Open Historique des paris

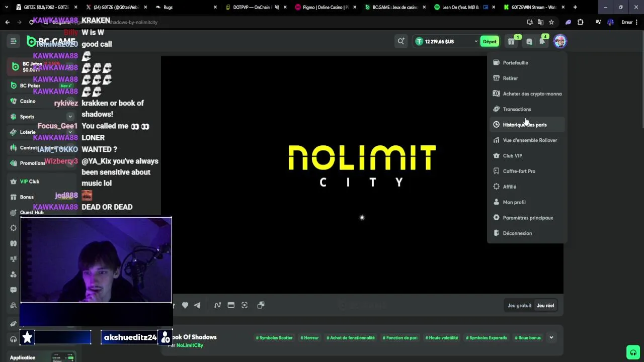click(527, 125)
